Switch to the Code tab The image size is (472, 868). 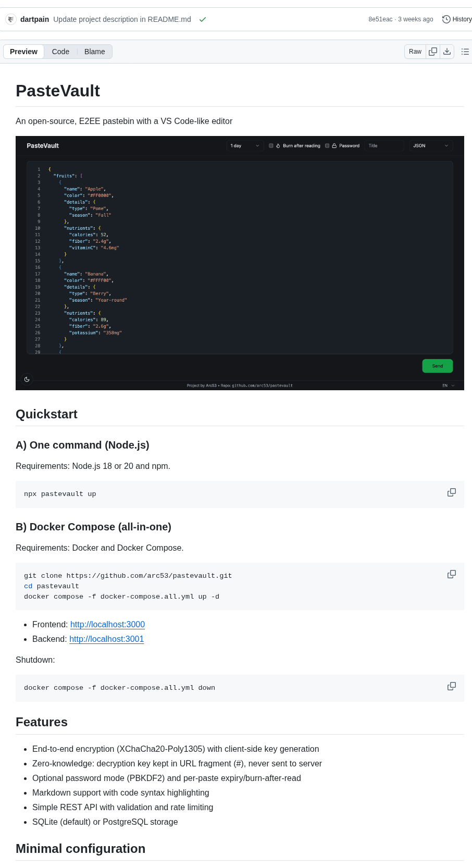point(60,52)
